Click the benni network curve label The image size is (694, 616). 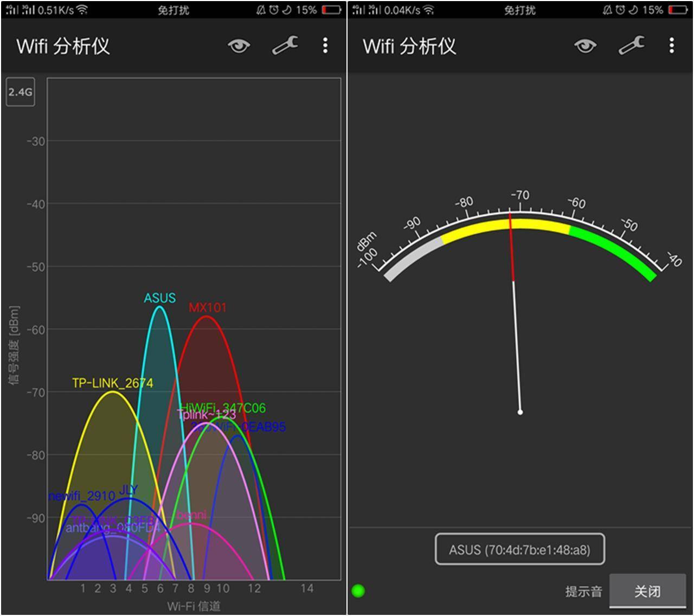click(x=192, y=516)
